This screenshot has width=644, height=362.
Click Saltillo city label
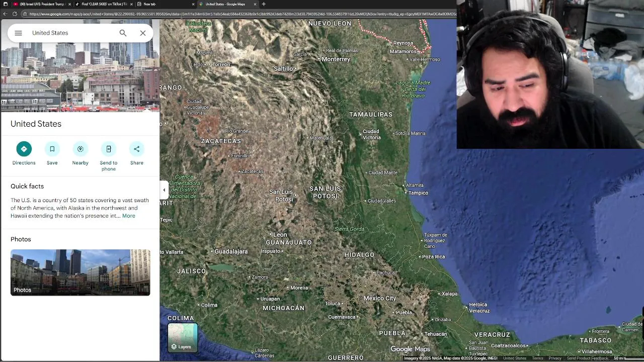tap(283, 68)
